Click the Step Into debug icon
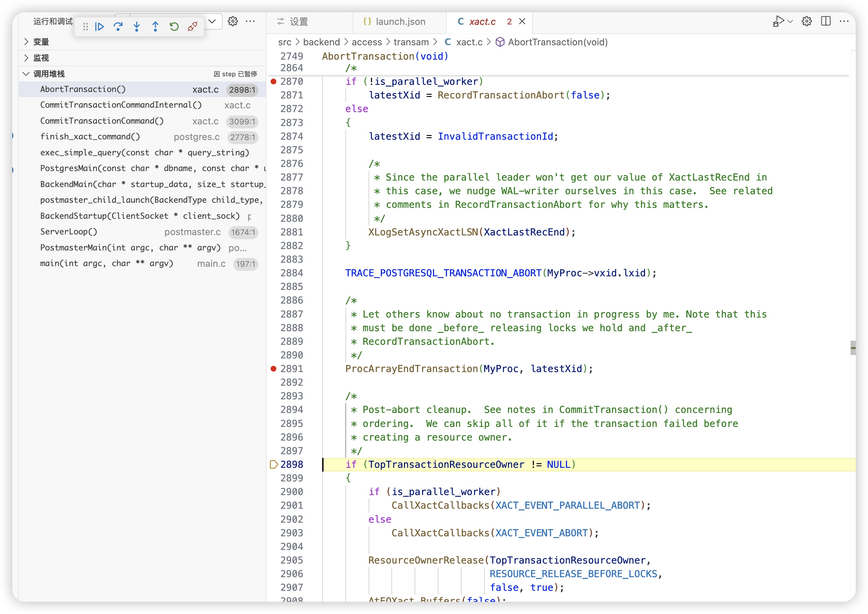This screenshot has height=614, width=868. (x=136, y=27)
